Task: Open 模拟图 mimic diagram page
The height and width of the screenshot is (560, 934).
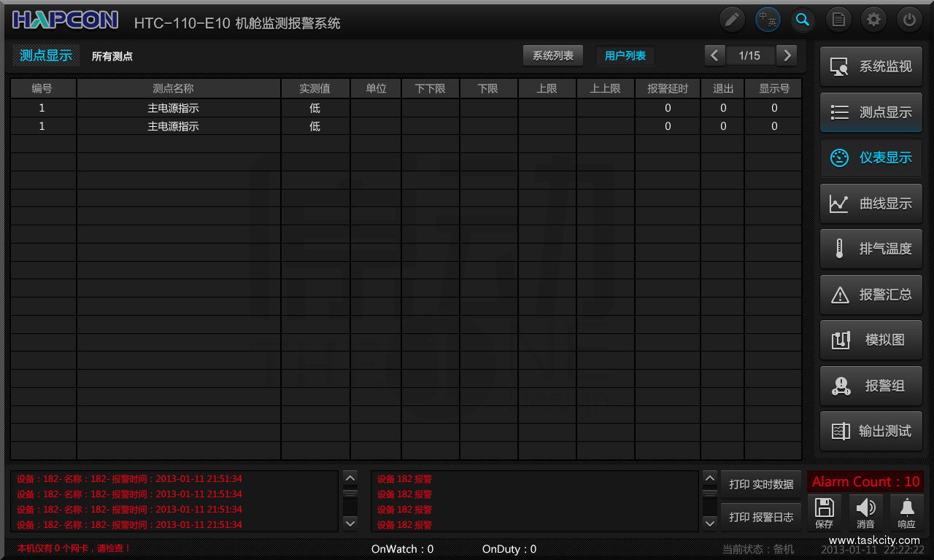Action: tap(871, 340)
